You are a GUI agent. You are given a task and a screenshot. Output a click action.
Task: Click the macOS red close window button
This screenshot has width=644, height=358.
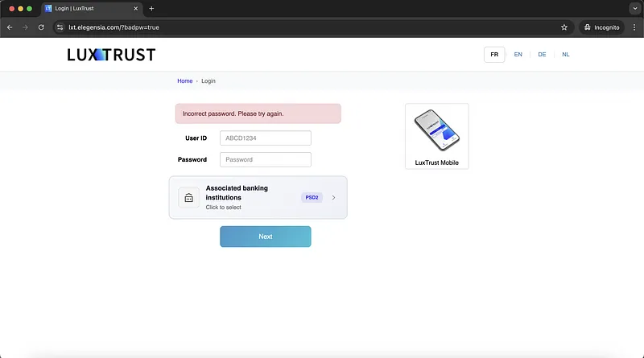click(x=11, y=8)
